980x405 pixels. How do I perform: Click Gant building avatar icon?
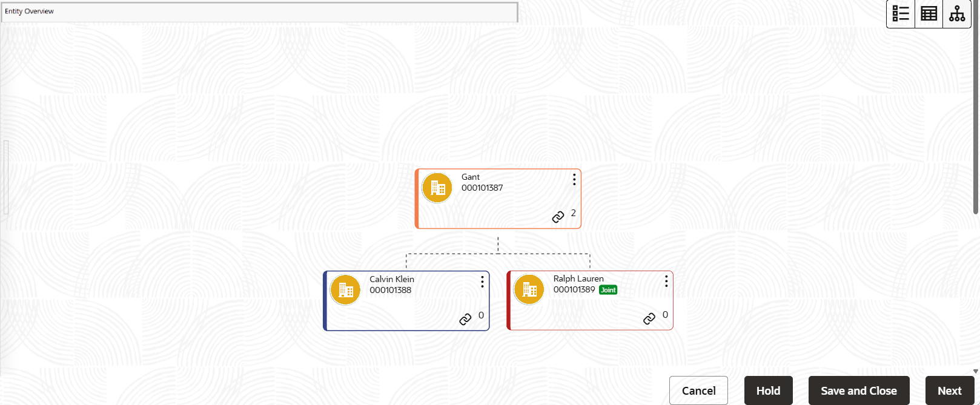coord(437,188)
